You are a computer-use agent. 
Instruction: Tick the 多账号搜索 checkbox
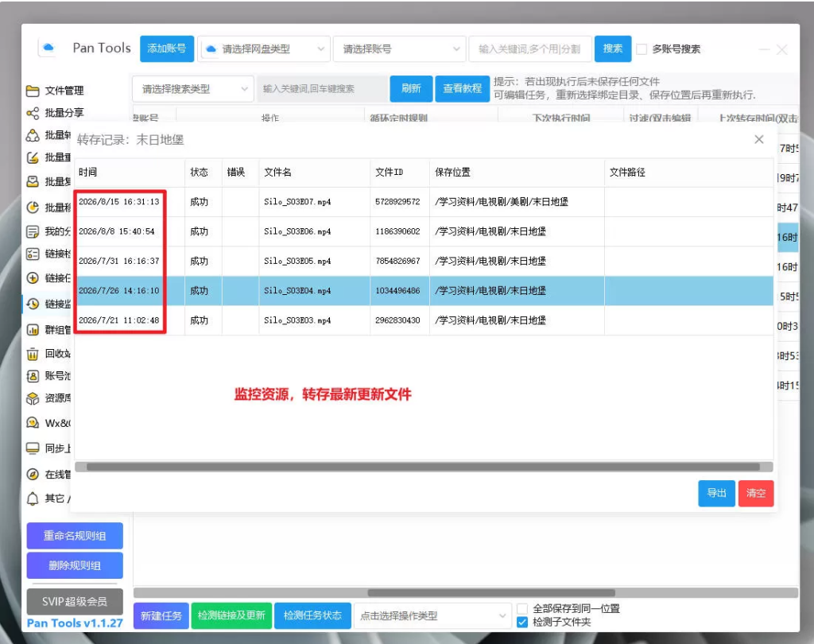[642, 49]
